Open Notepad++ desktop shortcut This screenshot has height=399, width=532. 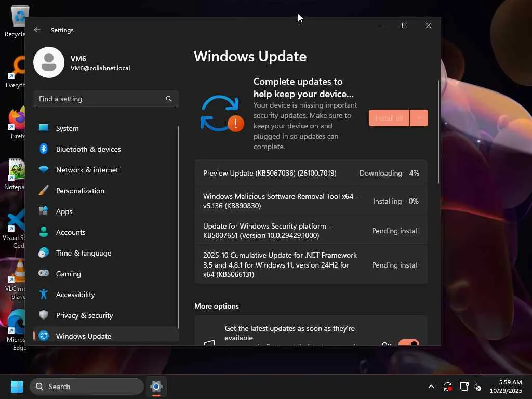16,175
